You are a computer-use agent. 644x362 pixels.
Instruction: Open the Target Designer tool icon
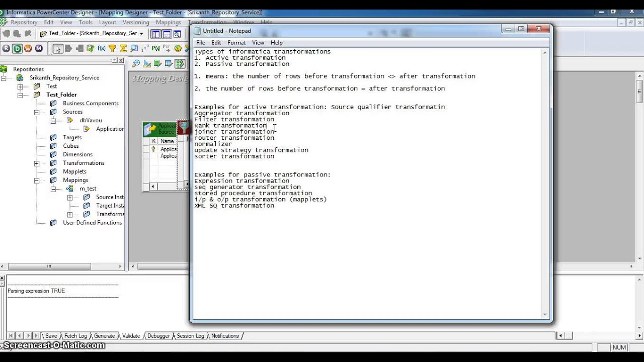point(147,63)
